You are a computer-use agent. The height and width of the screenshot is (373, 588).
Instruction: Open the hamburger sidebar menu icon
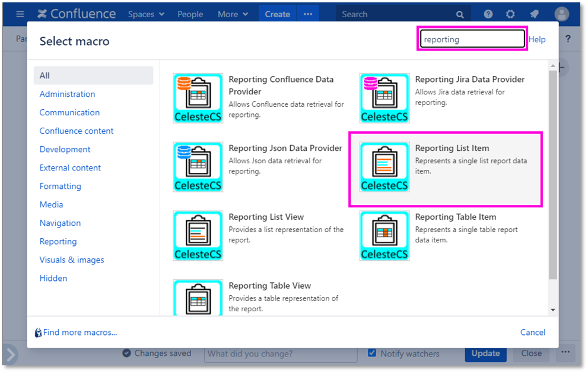(x=20, y=14)
